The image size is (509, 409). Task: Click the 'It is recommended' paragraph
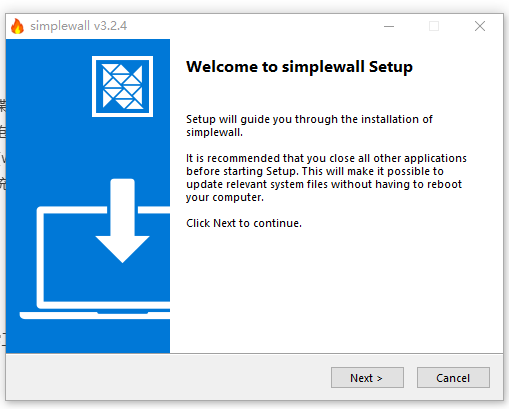coord(326,178)
